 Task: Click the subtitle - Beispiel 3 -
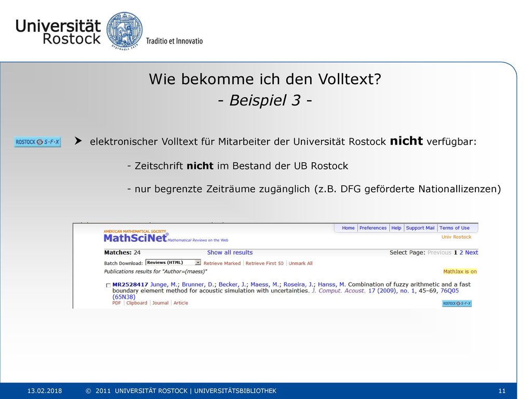265,100
